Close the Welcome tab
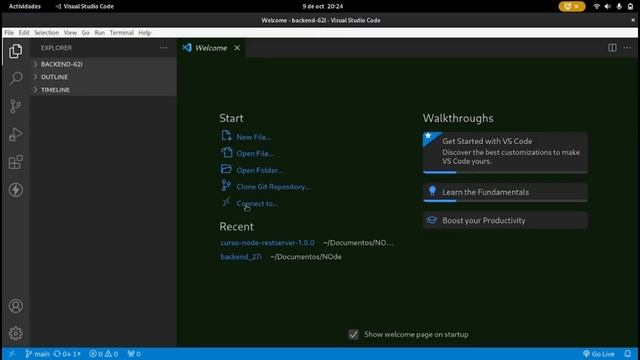 [237, 48]
